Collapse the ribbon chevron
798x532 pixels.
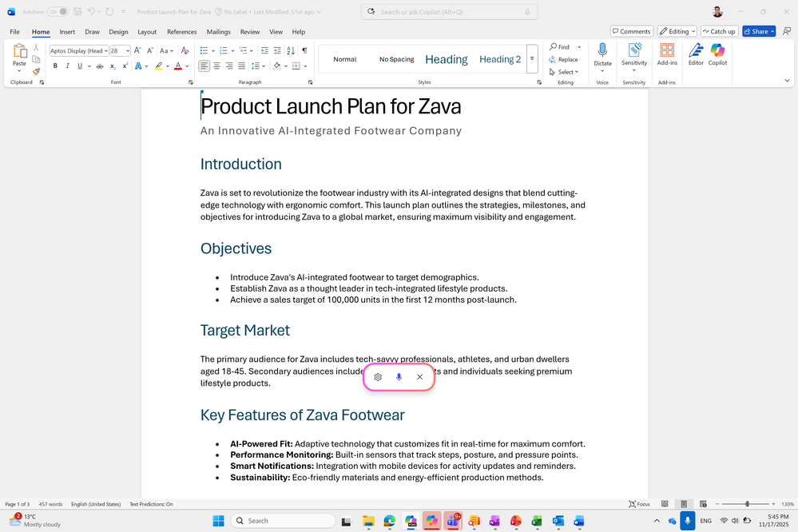point(787,81)
